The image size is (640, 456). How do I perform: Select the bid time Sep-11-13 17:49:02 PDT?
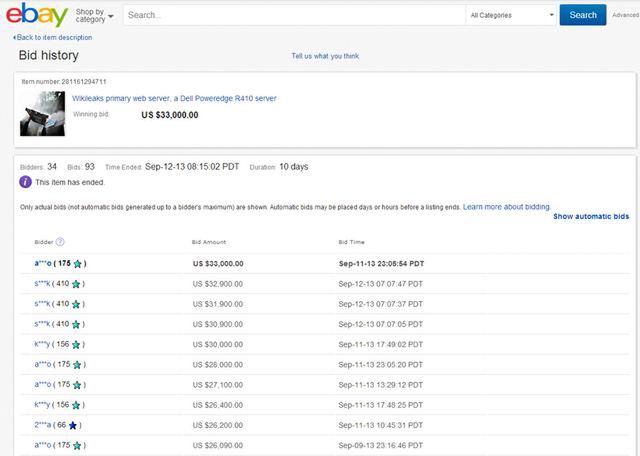380,345
